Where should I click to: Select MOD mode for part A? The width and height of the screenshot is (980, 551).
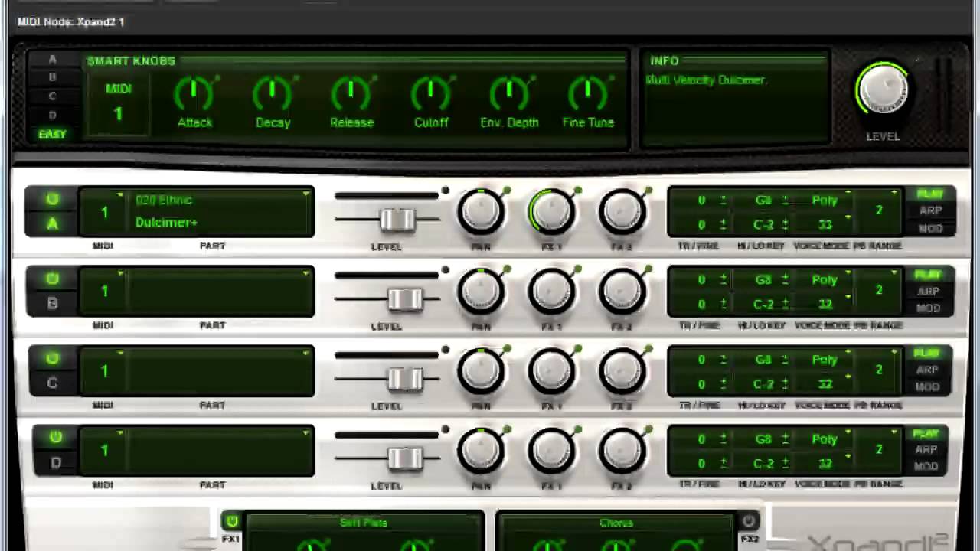point(930,228)
